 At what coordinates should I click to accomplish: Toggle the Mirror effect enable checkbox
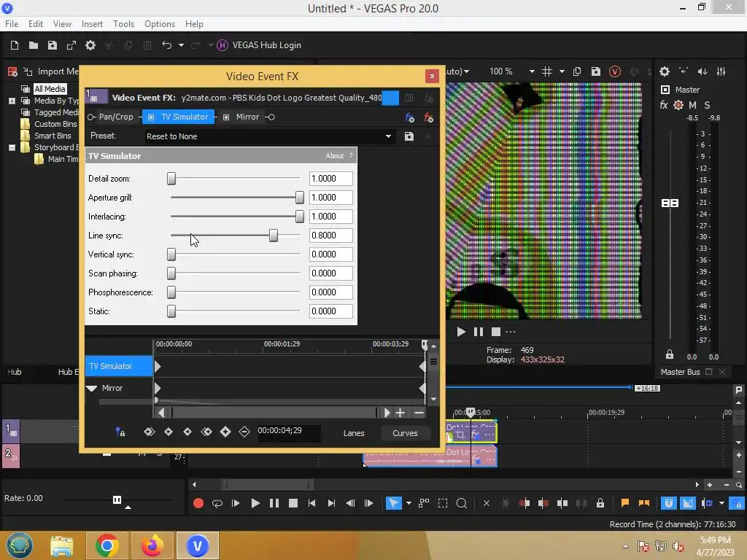226,117
